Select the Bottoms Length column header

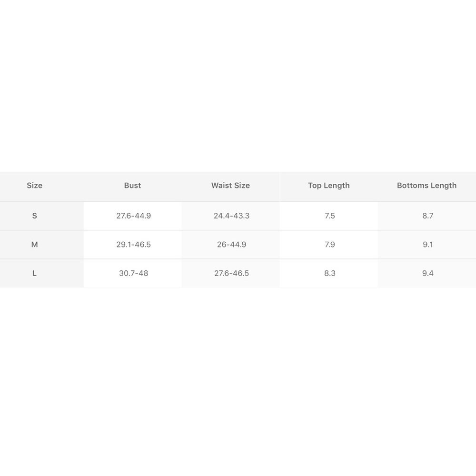coord(426,186)
